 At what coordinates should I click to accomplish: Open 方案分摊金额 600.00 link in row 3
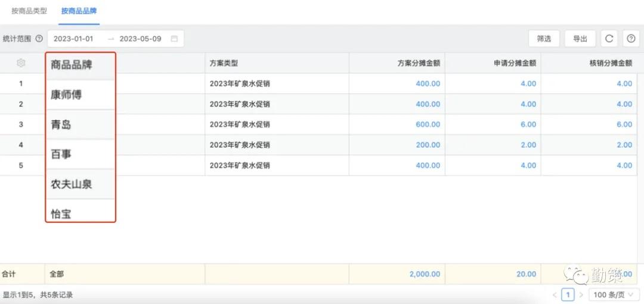[428, 125]
